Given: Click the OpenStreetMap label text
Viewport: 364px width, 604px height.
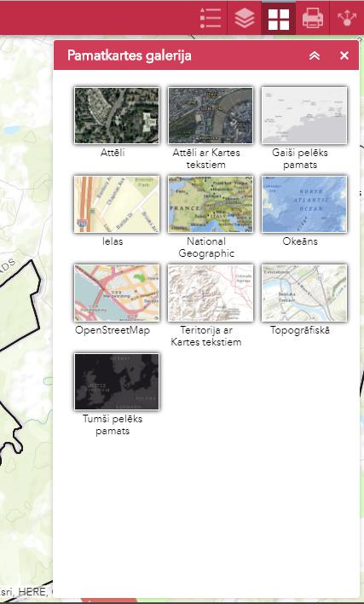Looking at the screenshot, I should 113,330.
